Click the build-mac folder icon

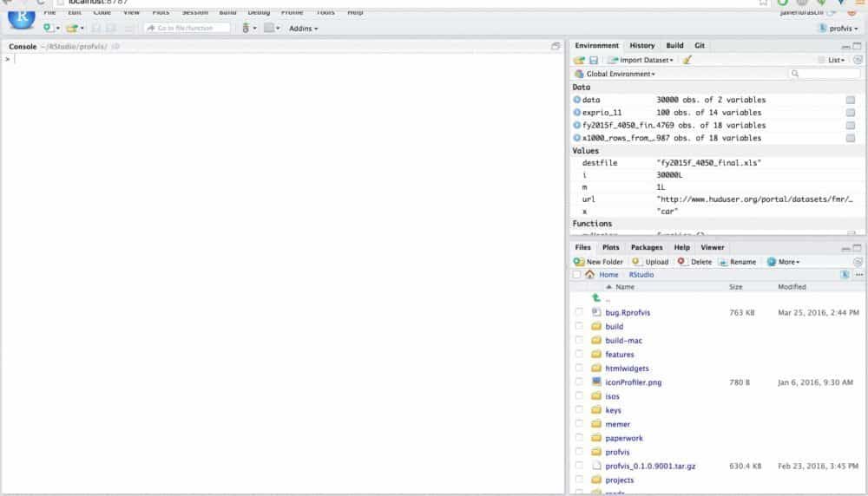point(596,340)
